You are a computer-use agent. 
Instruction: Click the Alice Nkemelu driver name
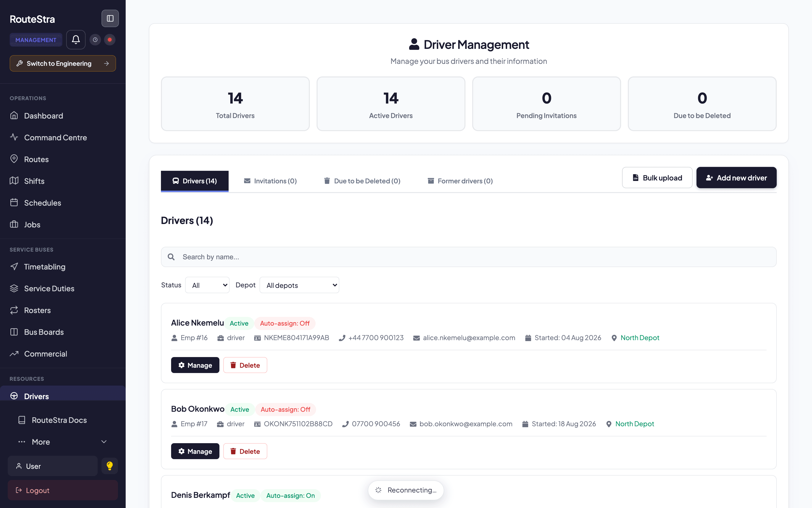197,322
